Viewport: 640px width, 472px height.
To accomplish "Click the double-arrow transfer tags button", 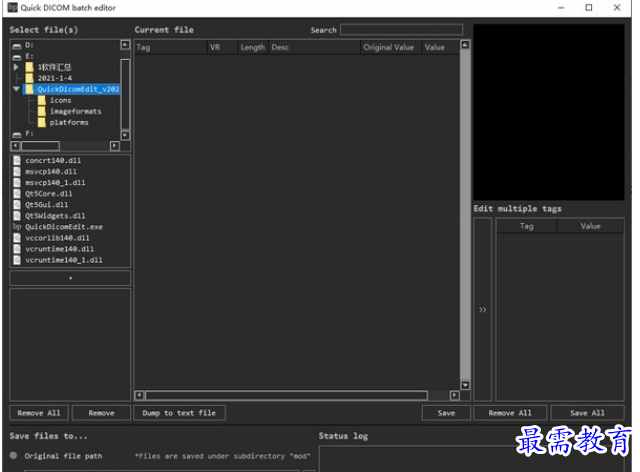I will point(482,310).
